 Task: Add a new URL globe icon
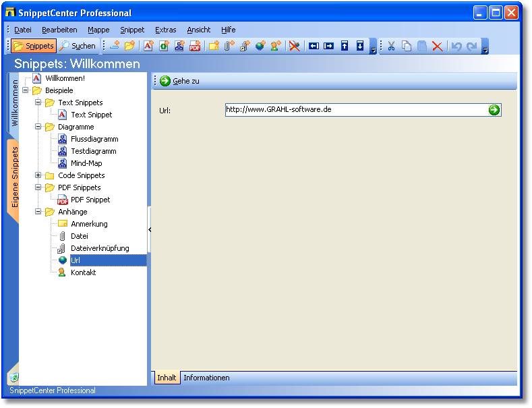pyautogui.click(x=260, y=45)
